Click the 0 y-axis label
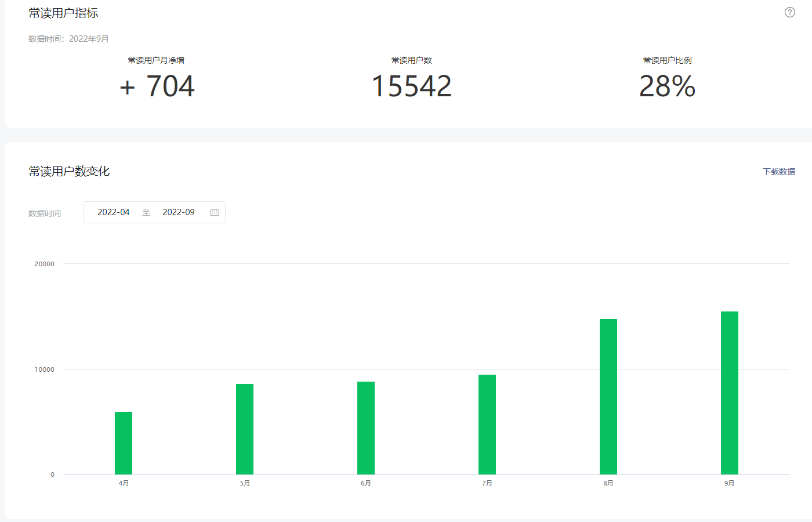Screen dimensions: 812x522 point(52,474)
